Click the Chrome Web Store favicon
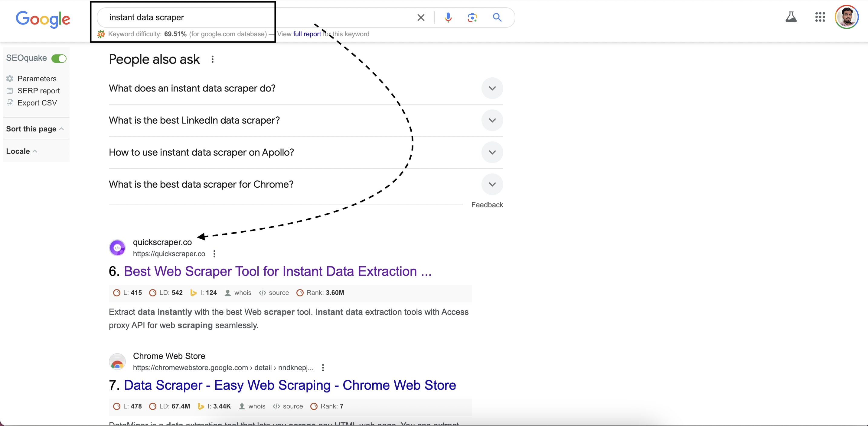 pos(117,362)
